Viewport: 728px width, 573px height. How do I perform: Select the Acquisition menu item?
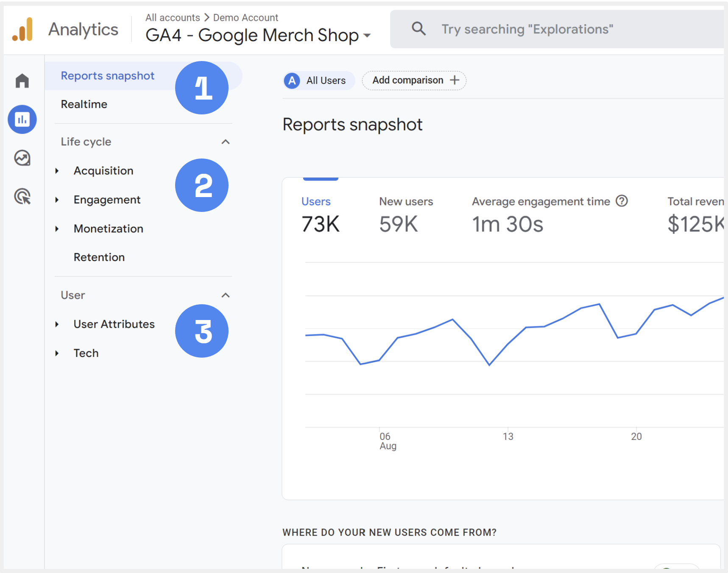103,171
